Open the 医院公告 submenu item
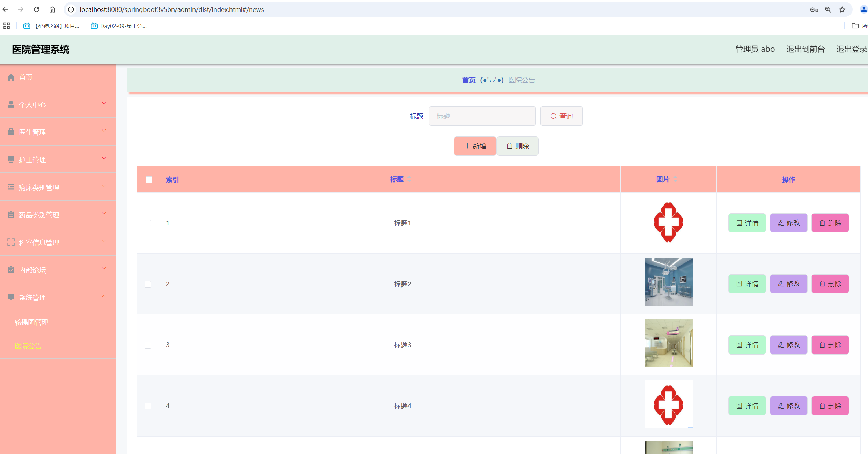 coord(28,346)
